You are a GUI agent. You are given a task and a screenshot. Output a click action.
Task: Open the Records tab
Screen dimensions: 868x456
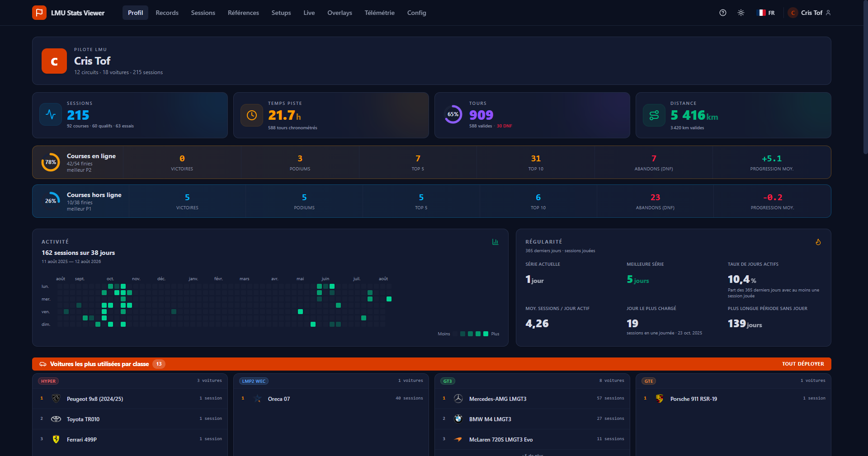[x=167, y=13]
